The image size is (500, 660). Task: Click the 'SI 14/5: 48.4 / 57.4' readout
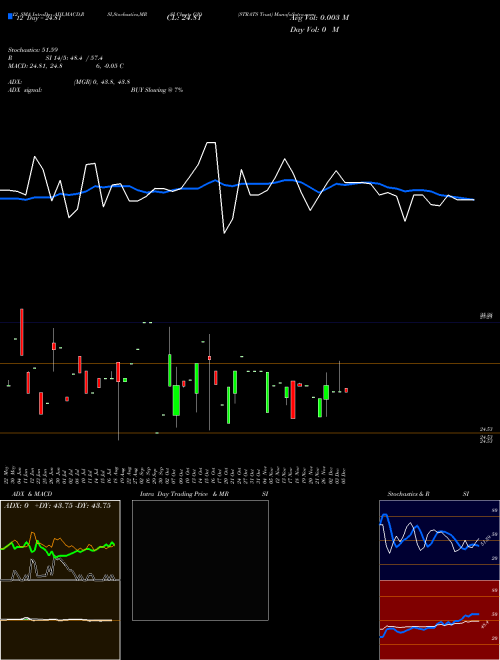[x=74, y=58]
